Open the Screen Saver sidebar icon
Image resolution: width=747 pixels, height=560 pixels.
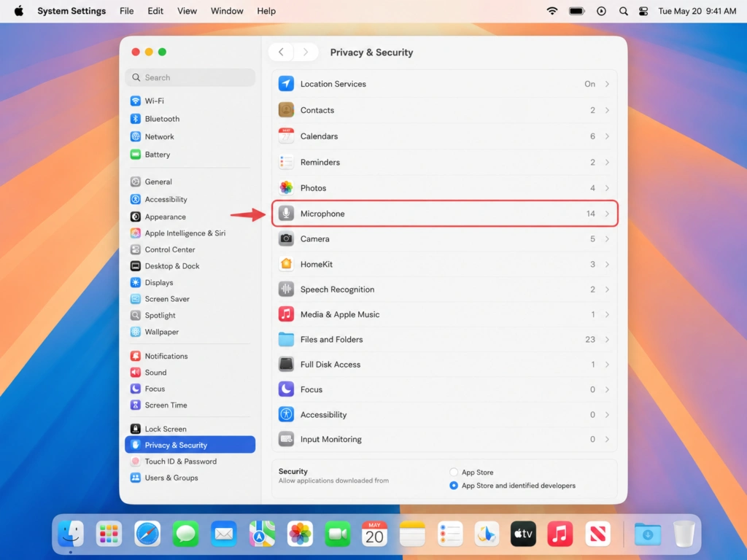click(135, 298)
